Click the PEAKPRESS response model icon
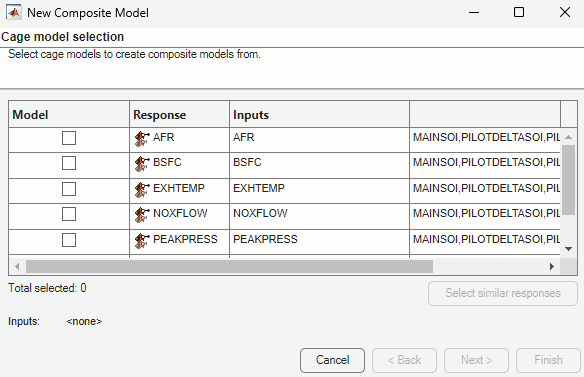The width and height of the screenshot is (584, 377). [142, 241]
